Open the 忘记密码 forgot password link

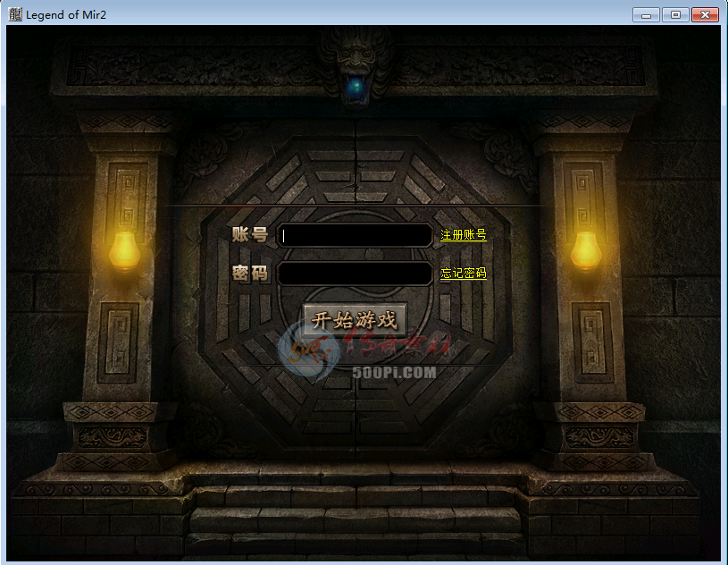coord(463,274)
